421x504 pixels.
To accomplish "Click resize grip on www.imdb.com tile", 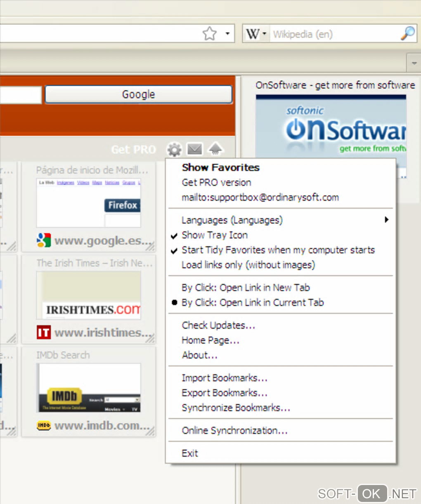I will pyautogui.click(x=151, y=431).
